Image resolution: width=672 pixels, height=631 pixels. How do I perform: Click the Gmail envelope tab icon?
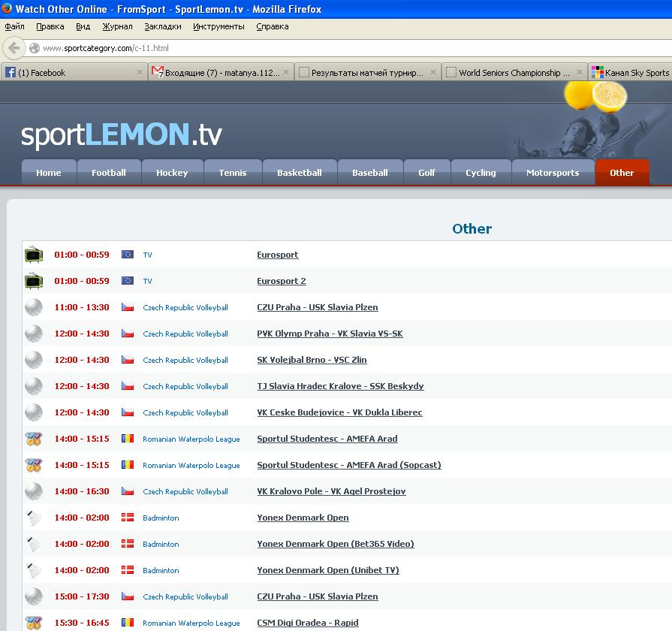point(158,71)
